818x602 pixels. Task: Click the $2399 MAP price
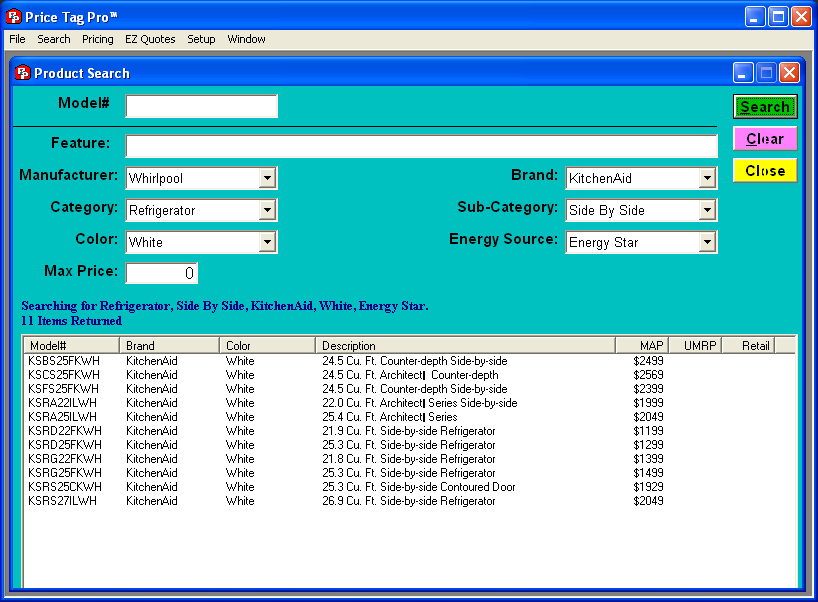648,389
